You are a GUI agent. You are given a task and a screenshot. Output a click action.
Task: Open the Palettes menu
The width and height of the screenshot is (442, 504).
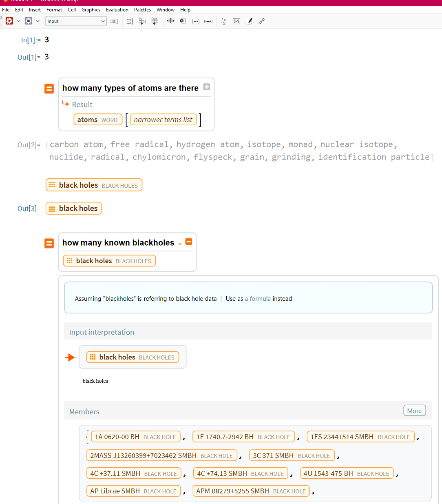[142, 10]
